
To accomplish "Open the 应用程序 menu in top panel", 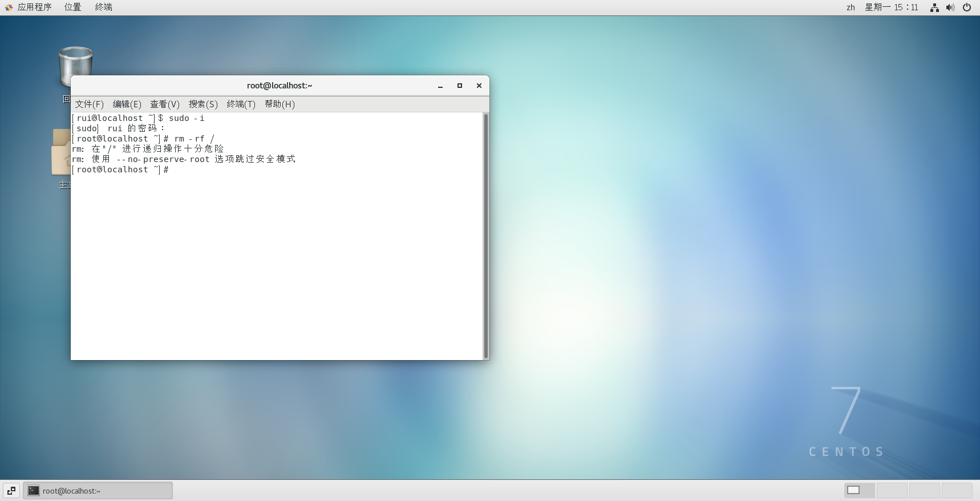I will tap(34, 7).
